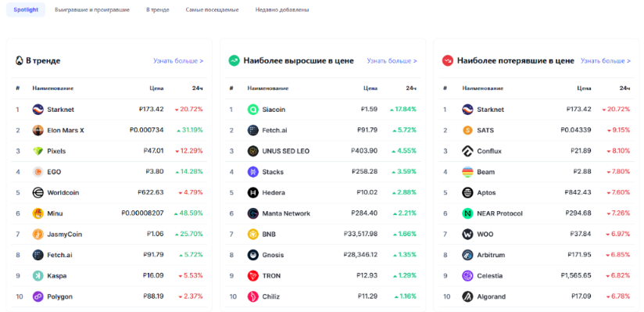The image size is (644, 312).
Task: Click Узнать больше in Наиболее выросшие card
Action: point(392,61)
